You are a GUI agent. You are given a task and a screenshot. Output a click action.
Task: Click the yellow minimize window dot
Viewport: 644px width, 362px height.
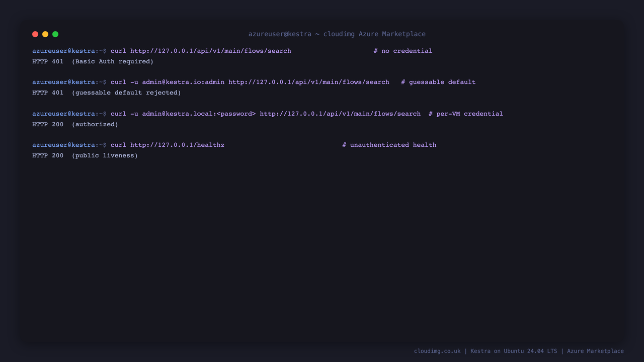(x=45, y=34)
